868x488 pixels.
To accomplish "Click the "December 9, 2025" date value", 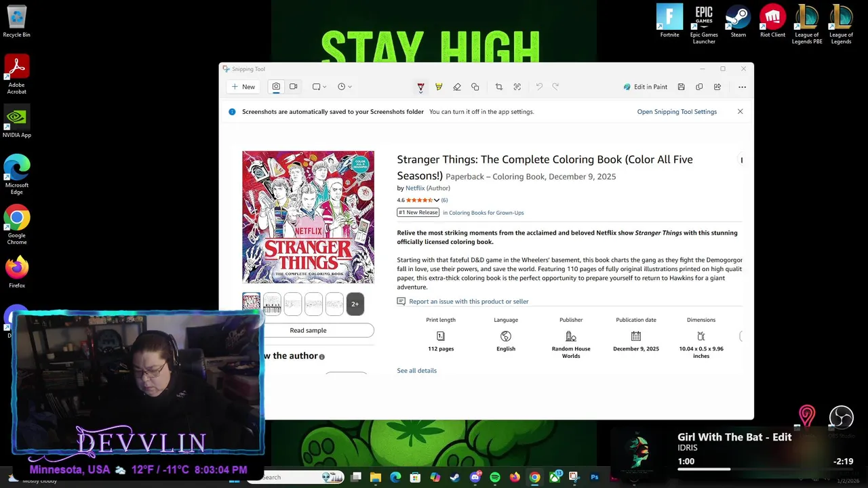I will [636, 349].
